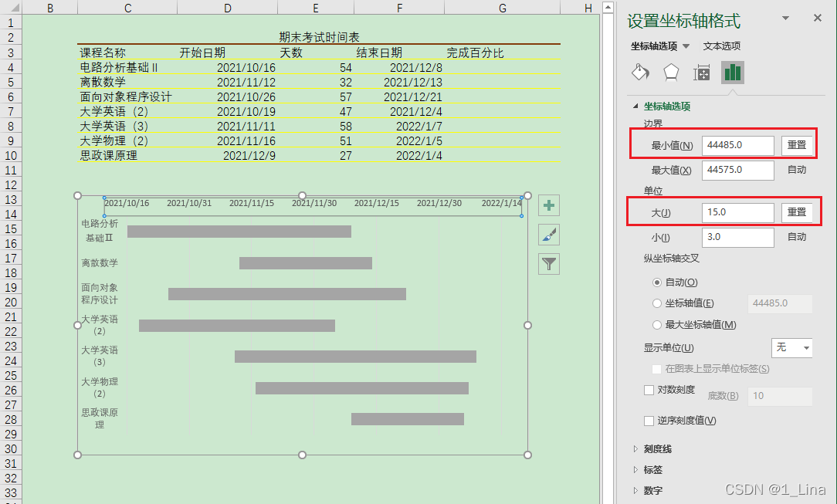Open the Chart Styles brush button
Screen dimensions: 837x504
[549, 235]
